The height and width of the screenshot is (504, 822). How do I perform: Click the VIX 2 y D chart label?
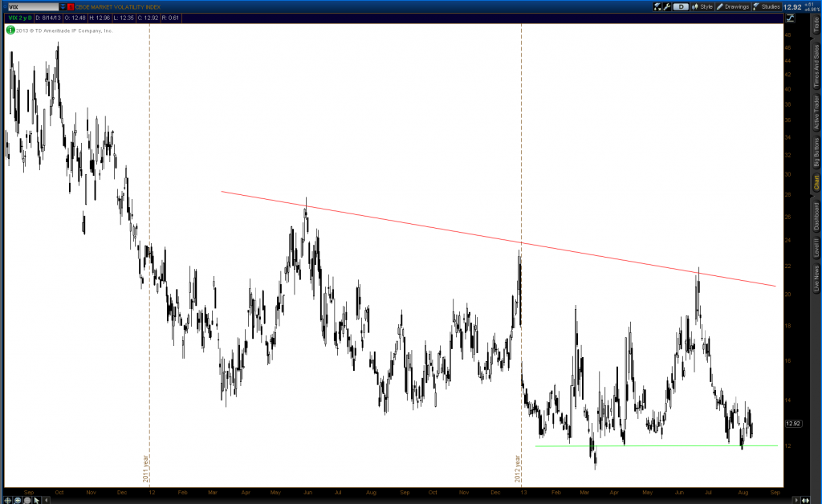(20, 18)
